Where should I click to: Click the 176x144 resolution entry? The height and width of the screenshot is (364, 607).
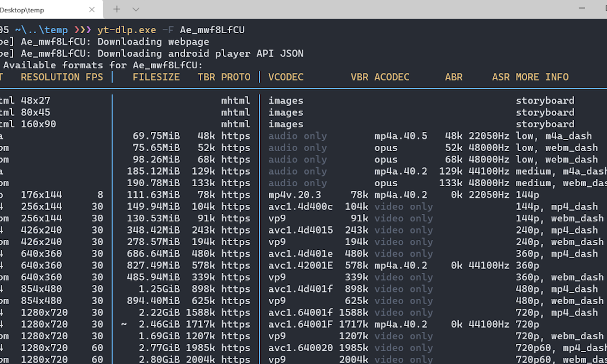pos(41,195)
